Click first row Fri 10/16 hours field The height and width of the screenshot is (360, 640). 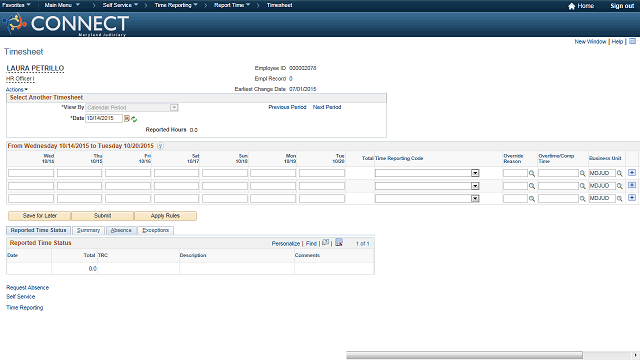(128, 173)
